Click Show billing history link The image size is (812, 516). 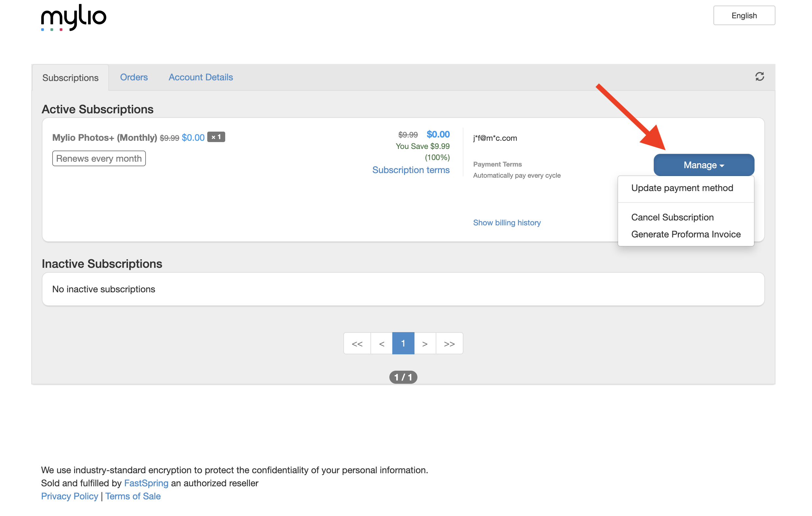point(507,223)
